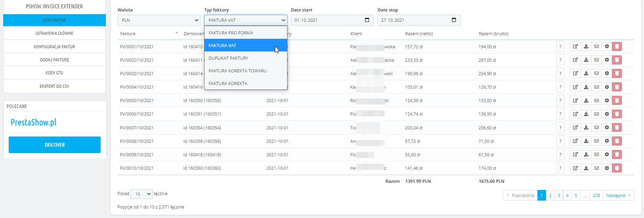The width and height of the screenshot is (644, 218).
Task: Go to page 5
Action: point(576,195)
